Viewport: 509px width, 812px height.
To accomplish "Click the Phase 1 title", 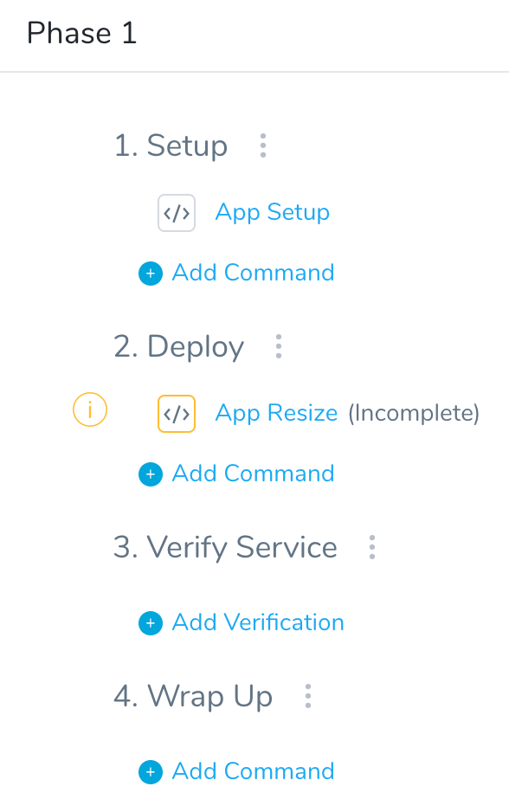I will click(x=82, y=33).
